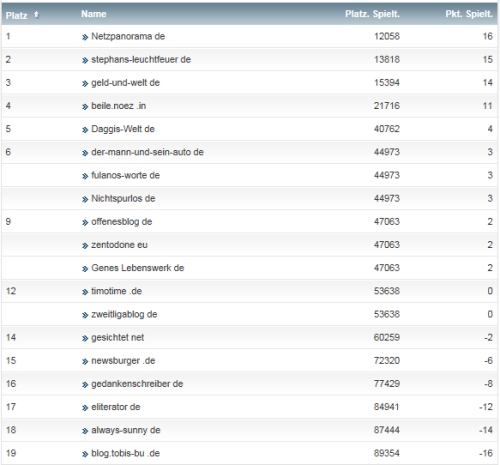
Task: Click the arrow icon beside Daggis-Welt de
Action: 85,130
